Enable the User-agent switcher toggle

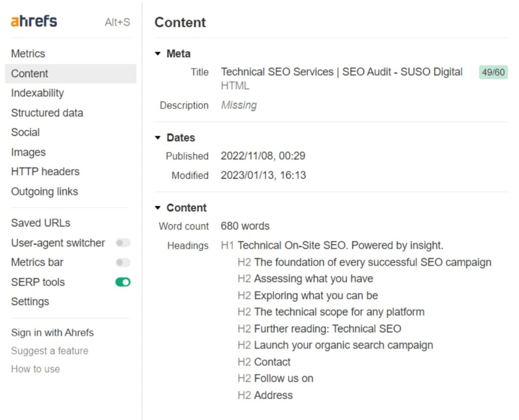(x=123, y=243)
